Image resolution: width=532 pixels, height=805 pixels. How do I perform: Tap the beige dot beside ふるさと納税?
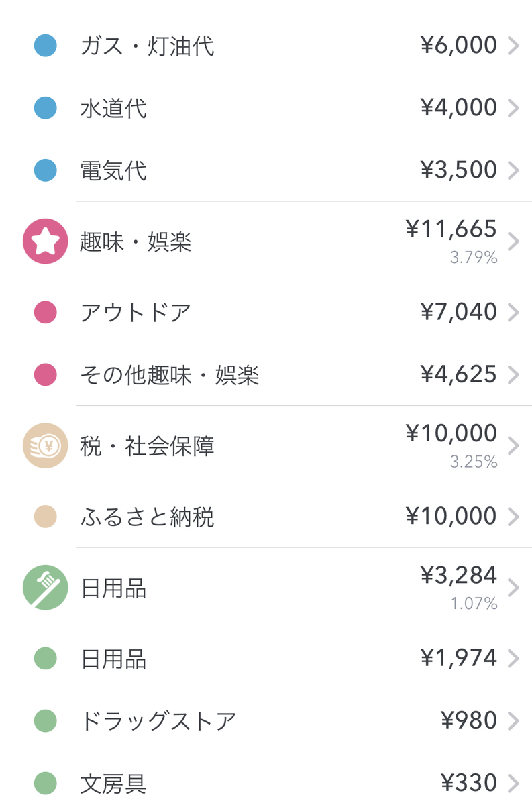pos(46,517)
